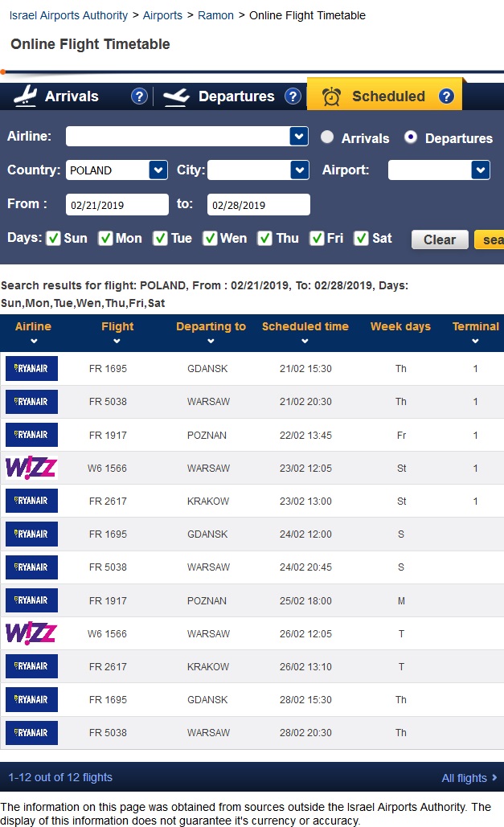Open the All flights link
This screenshot has height=827, width=504.
[x=469, y=778]
